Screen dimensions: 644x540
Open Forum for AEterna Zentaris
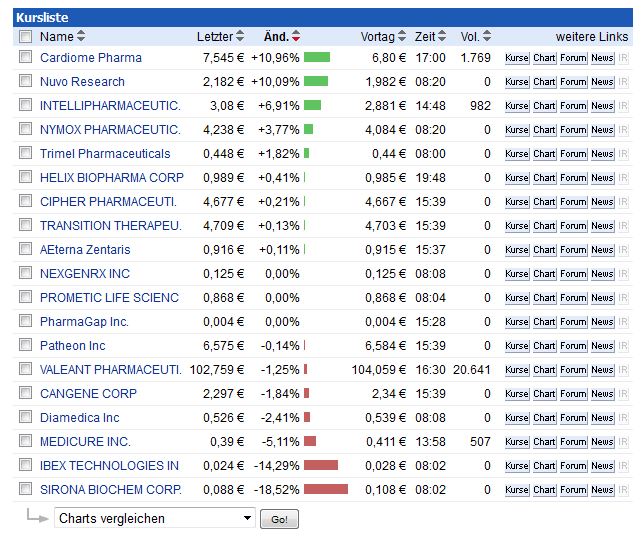573,250
